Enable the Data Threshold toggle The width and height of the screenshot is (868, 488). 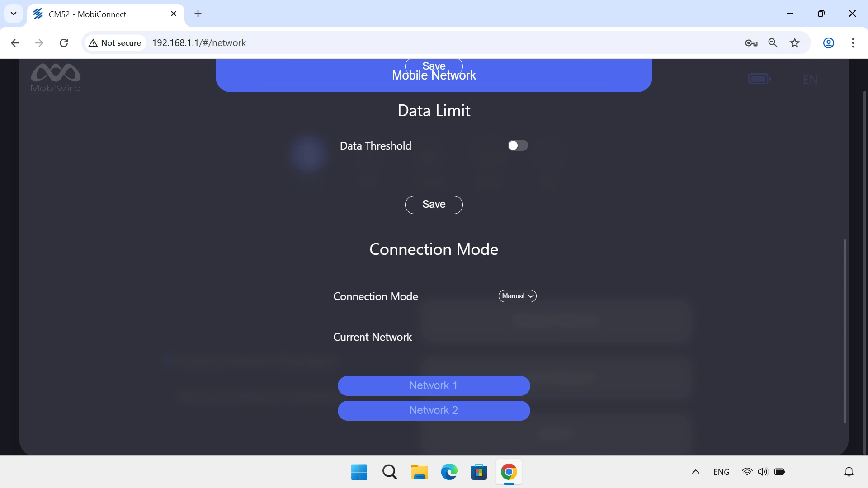518,145
